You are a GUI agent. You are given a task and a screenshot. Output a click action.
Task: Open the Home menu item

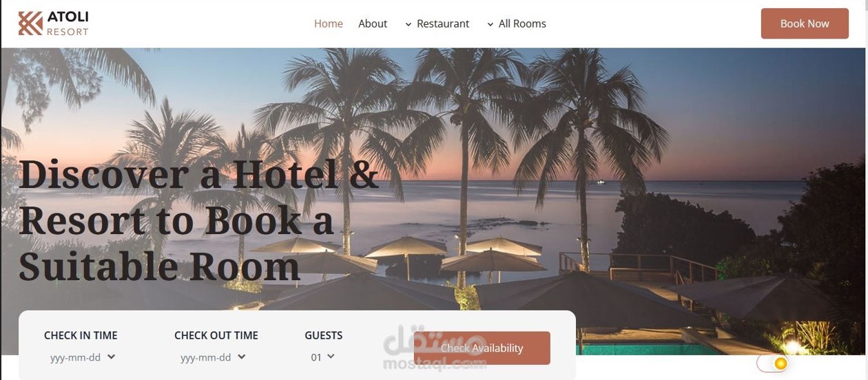click(329, 23)
